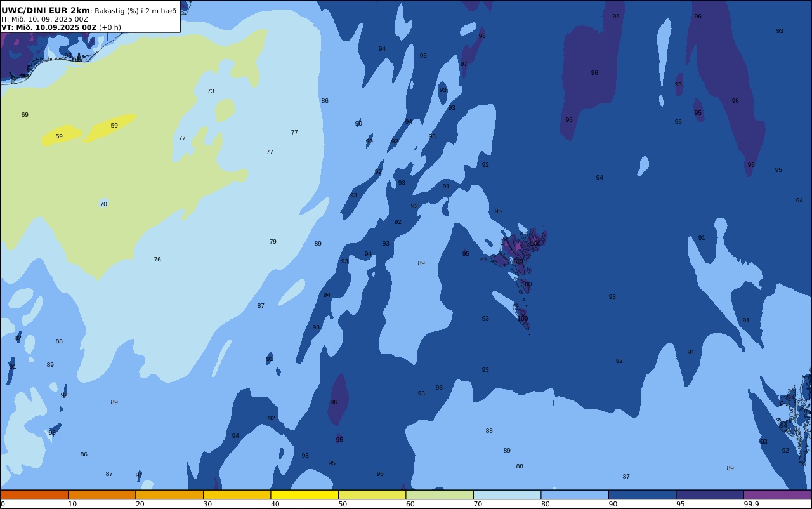Click the legend tick label '60'
Screen dimensions: 812x509
410,504
